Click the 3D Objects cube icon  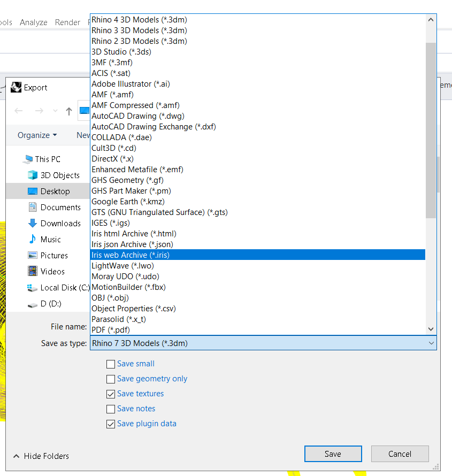click(33, 175)
